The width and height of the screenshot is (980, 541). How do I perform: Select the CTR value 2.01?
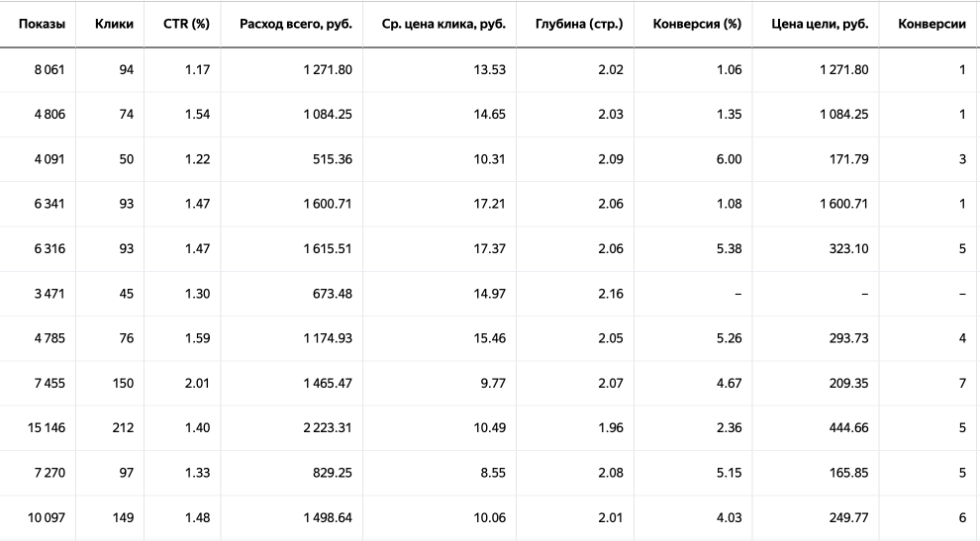(x=197, y=383)
